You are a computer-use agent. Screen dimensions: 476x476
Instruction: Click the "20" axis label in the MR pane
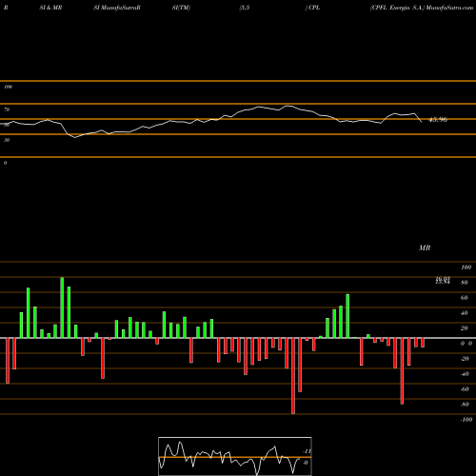click(x=465, y=328)
